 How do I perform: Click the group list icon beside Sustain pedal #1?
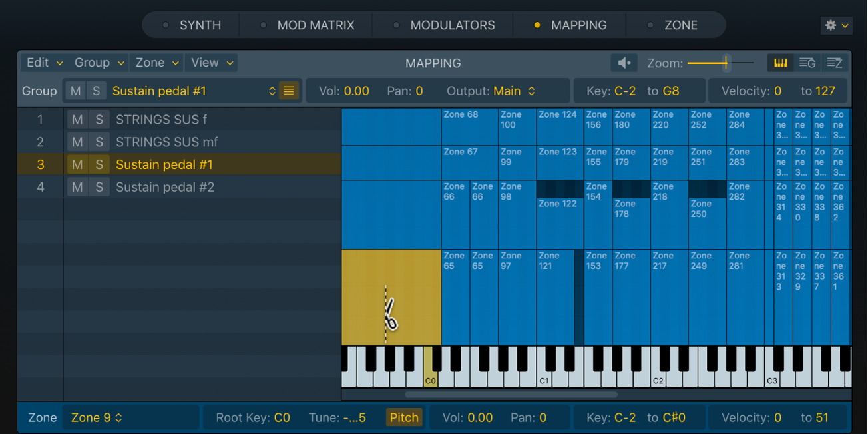(x=288, y=90)
